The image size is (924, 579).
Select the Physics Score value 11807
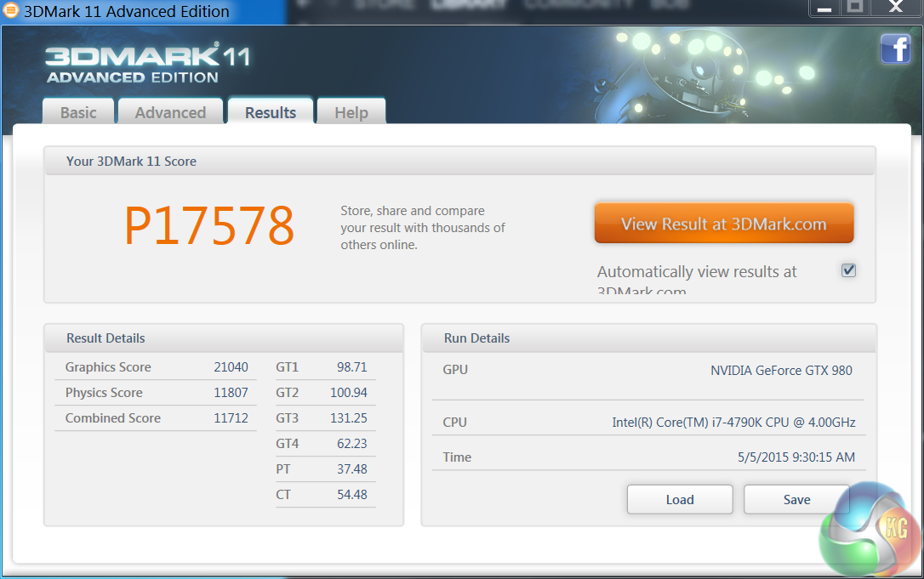231,392
